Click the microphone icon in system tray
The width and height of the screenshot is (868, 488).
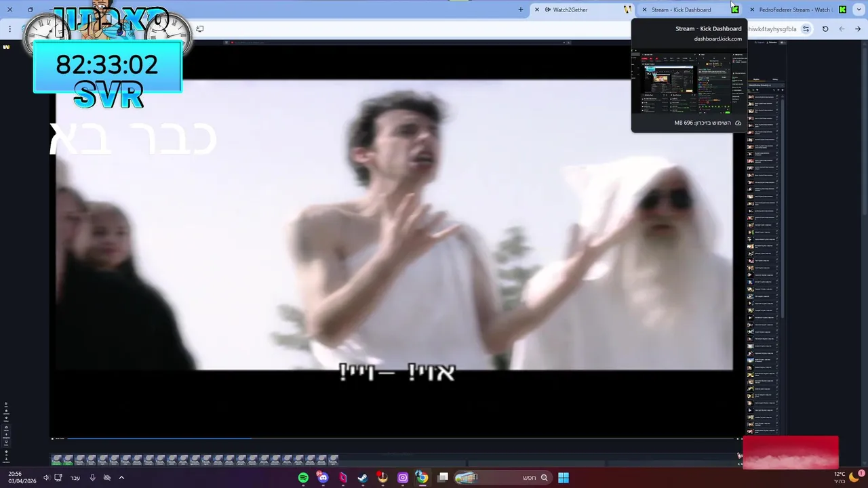pos(92,478)
